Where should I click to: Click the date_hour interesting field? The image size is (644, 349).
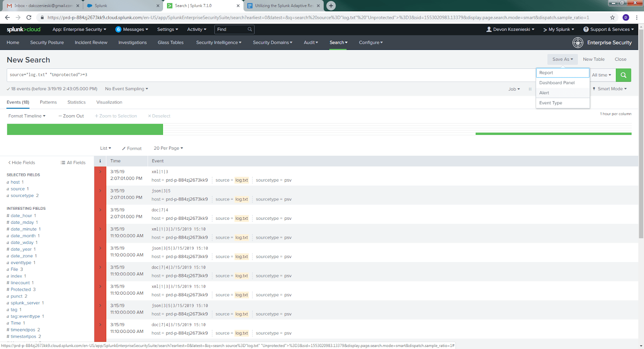coord(21,216)
